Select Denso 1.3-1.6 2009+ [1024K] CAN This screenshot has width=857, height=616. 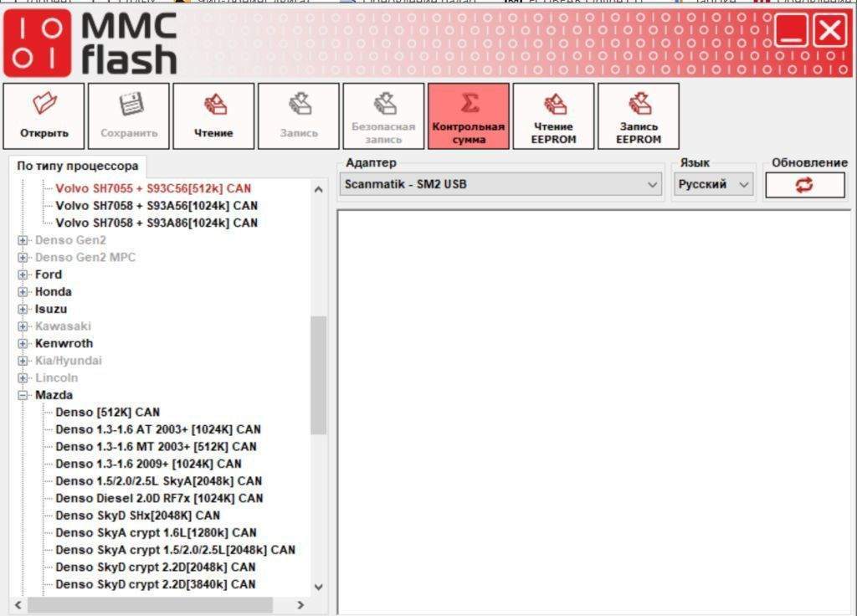tap(148, 464)
